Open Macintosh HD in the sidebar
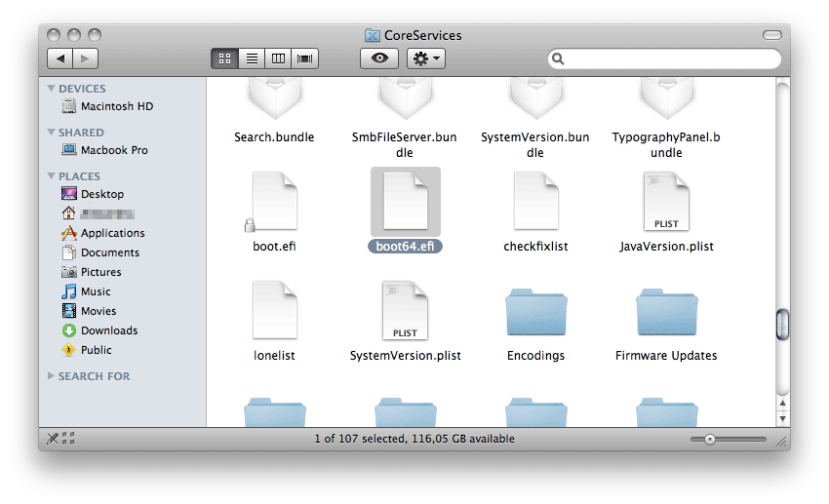The height and width of the screenshot is (504, 829). point(107,106)
